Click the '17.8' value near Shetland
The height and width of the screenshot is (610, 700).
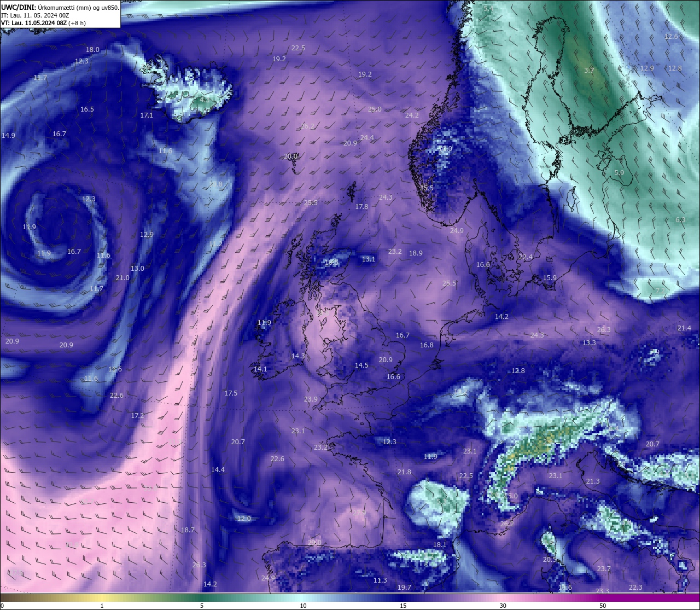point(361,207)
